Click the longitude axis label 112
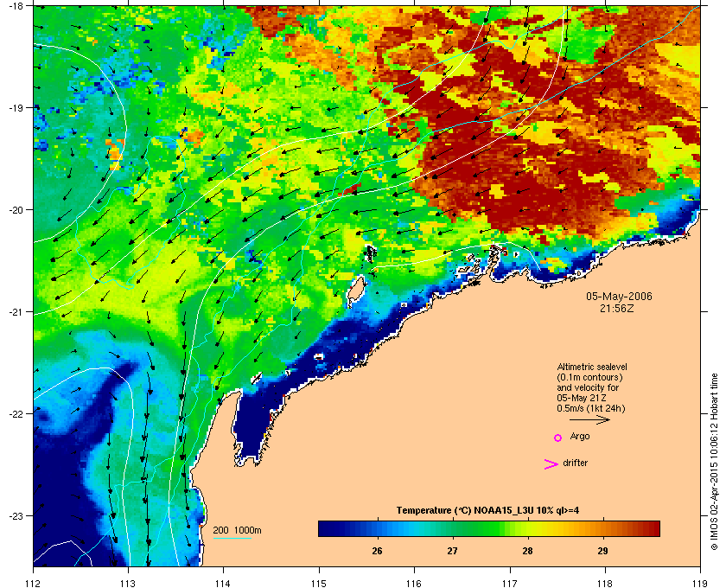Image resolution: width=726 pixels, height=588 pixels. (x=34, y=583)
